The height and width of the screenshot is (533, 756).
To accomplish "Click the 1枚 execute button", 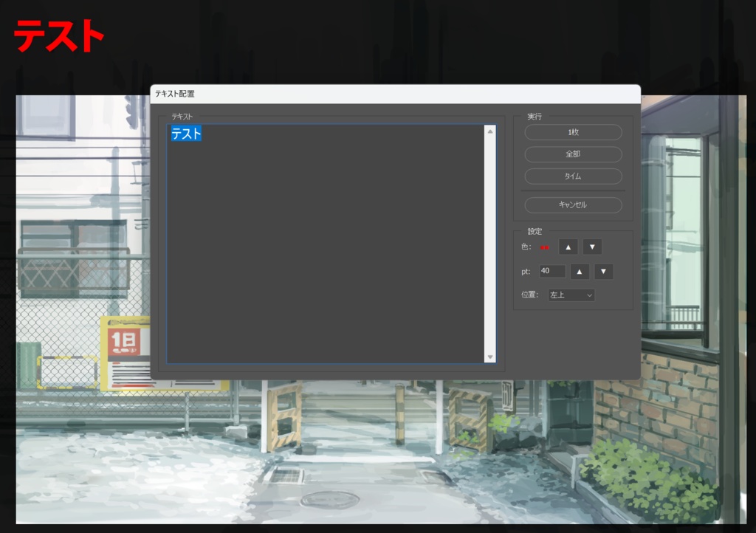I will (x=573, y=132).
